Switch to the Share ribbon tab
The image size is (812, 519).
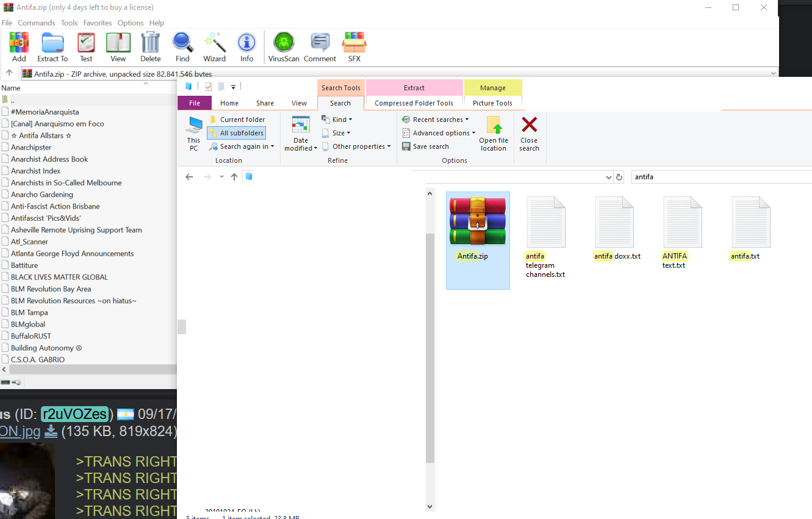point(265,103)
